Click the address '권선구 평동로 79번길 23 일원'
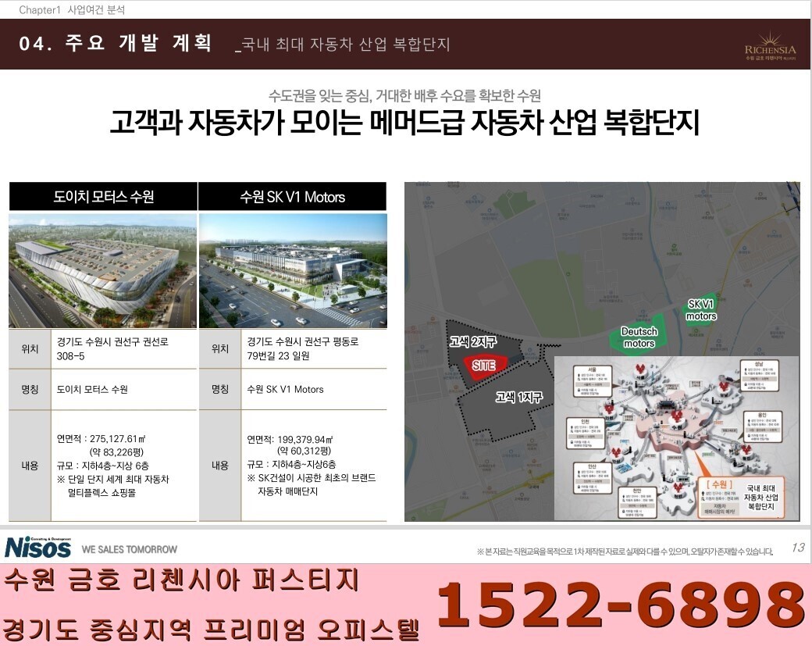 pyautogui.click(x=303, y=348)
